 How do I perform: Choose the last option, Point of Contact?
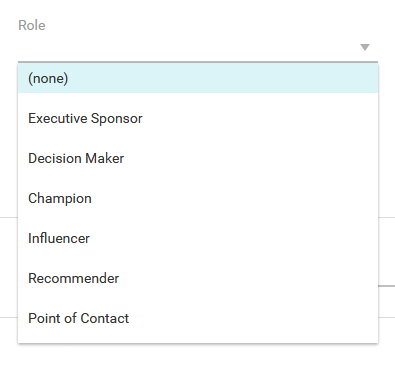(198, 318)
